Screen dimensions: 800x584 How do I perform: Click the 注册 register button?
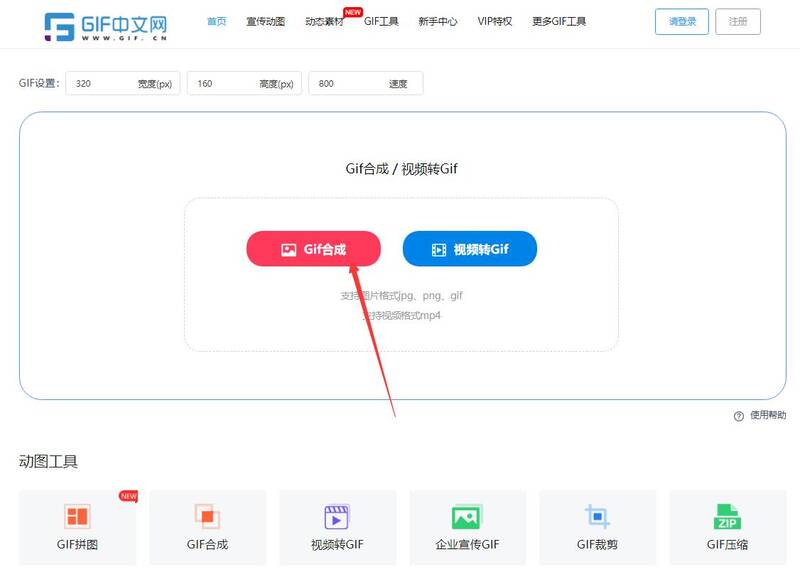738,21
